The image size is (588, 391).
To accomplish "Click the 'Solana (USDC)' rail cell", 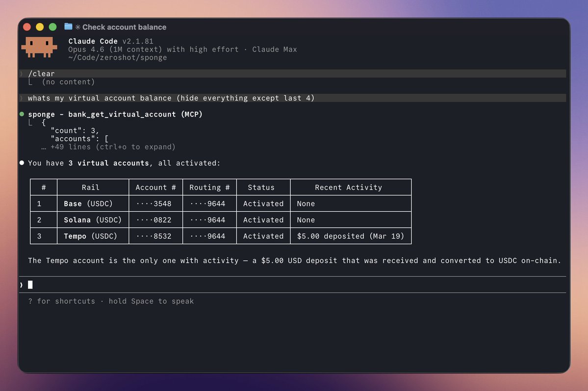I will pos(93,220).
